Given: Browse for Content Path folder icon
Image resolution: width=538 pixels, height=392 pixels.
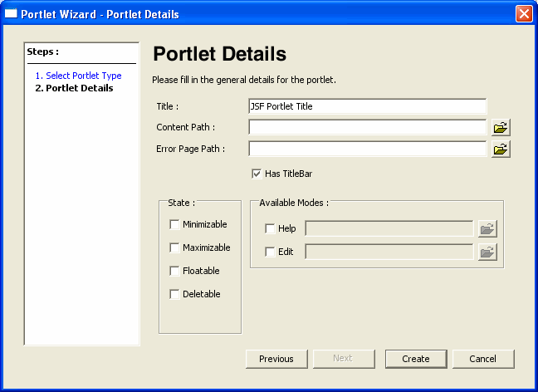Looking at the screenshot, I should (x=501, y=128).
